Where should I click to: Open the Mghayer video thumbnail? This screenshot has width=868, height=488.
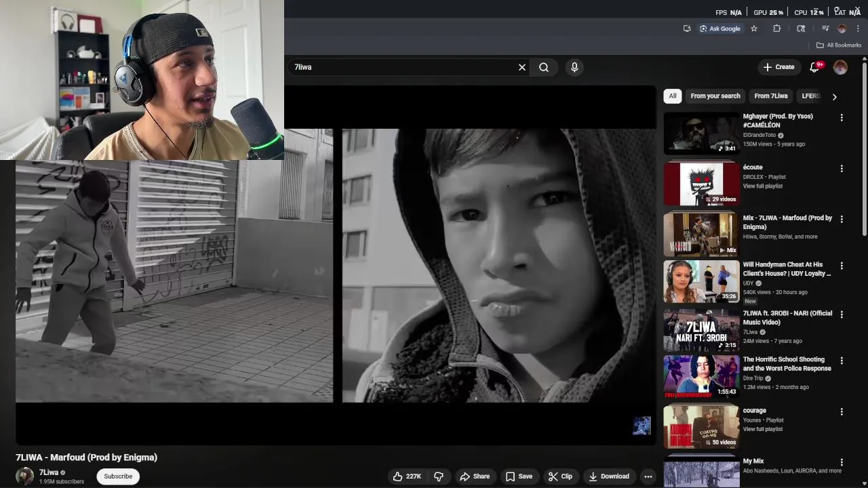[701, 133]
